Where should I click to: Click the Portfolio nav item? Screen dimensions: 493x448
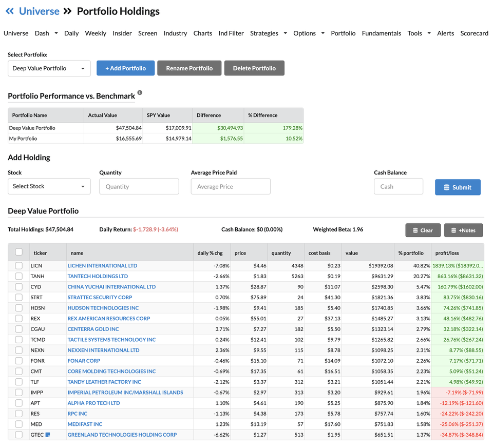(x=343, y=33)
